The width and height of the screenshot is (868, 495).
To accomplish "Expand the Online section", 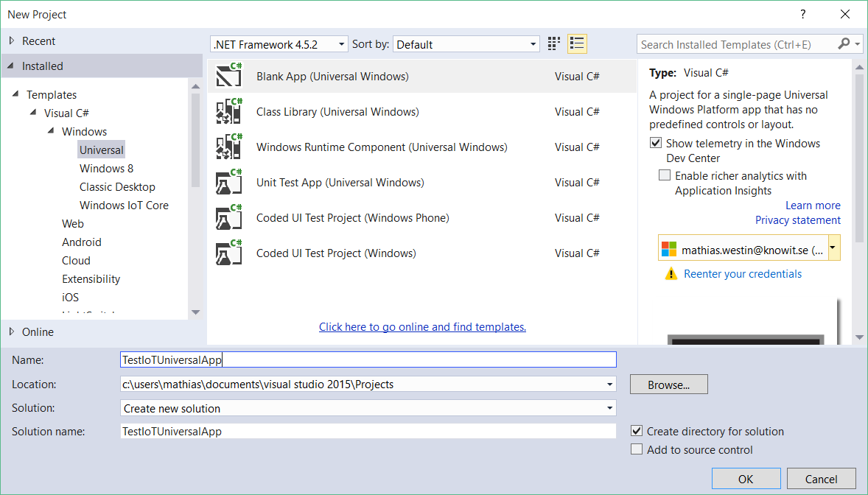I will [x=12, y=331].
